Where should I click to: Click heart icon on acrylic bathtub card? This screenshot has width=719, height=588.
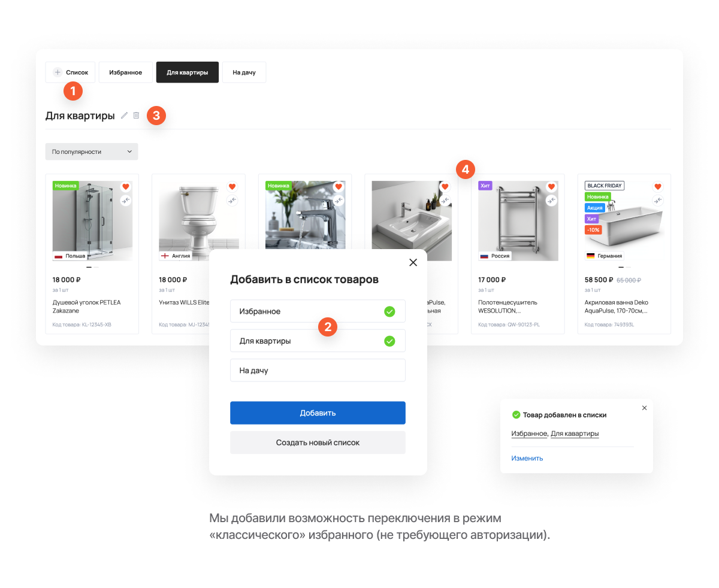[657, 186]
